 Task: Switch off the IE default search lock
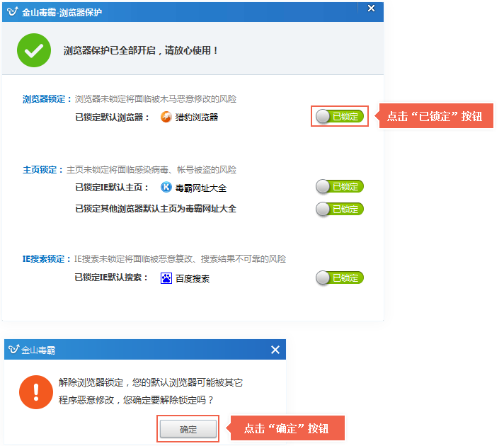click(x=340, y=278)
